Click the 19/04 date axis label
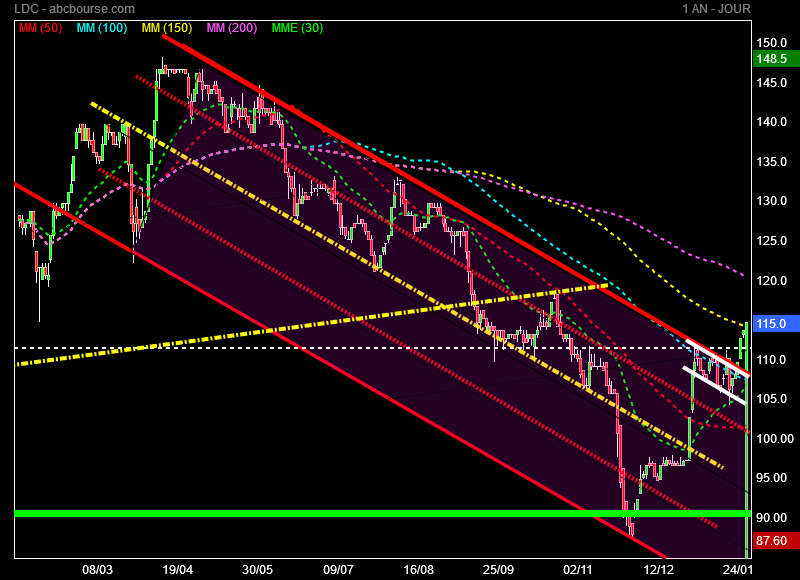Image resolution: width=800 pixels, height=580 pixels. pos(178,570)
